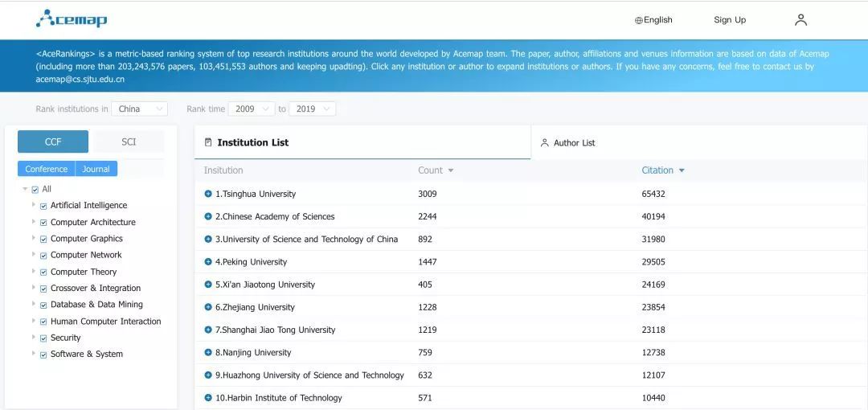Uncheck the Artificial Intelligence checkbox
868x410 pixels.
43,206
